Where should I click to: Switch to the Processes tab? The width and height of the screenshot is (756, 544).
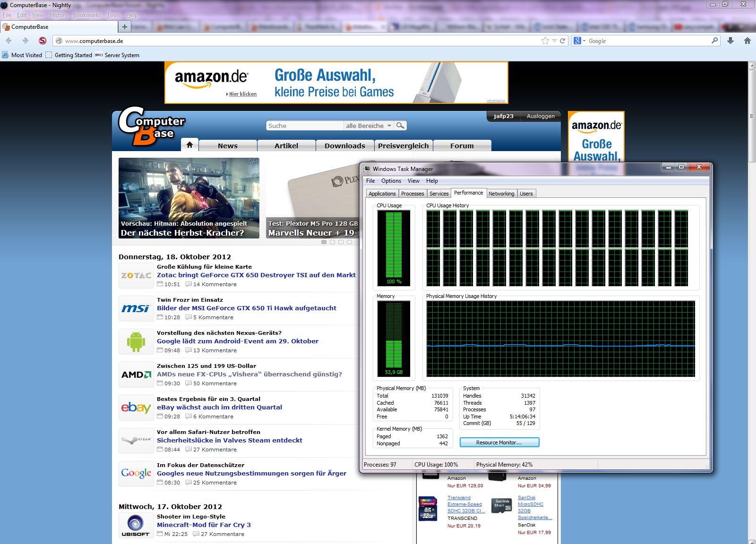coord(412,194)
